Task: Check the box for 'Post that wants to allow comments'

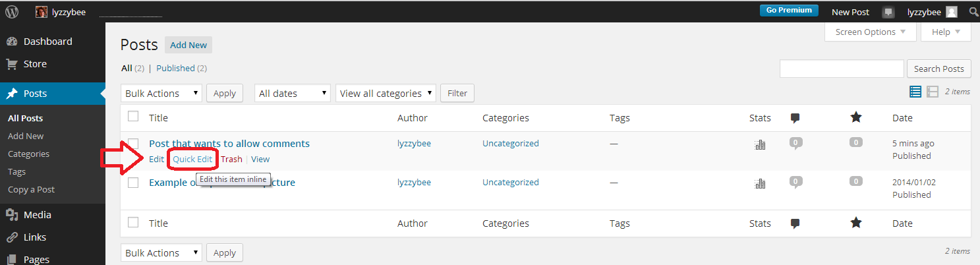Action: (133, 144)
